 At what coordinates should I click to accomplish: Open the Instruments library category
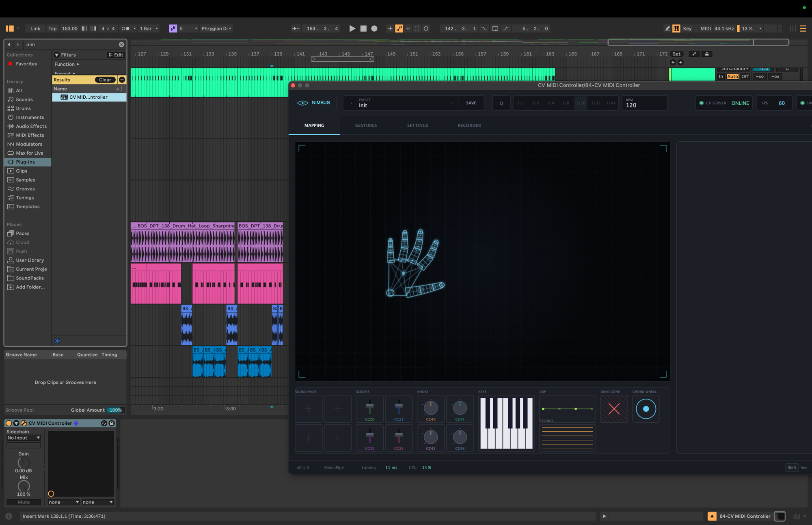(30, 117)
